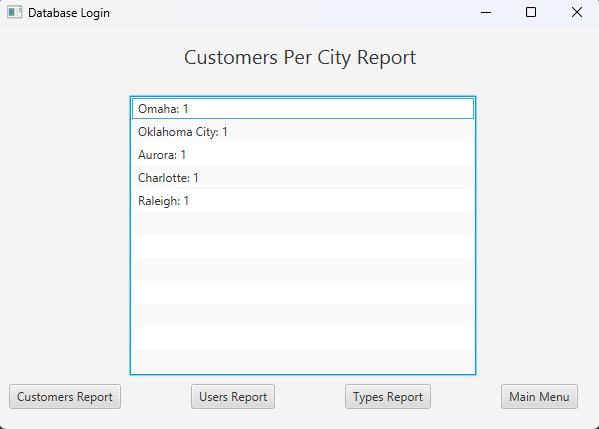Image resolution: width=599 pixels, height=429 pixels.
Task: Open the Customers Report
Action: point(65,397)
